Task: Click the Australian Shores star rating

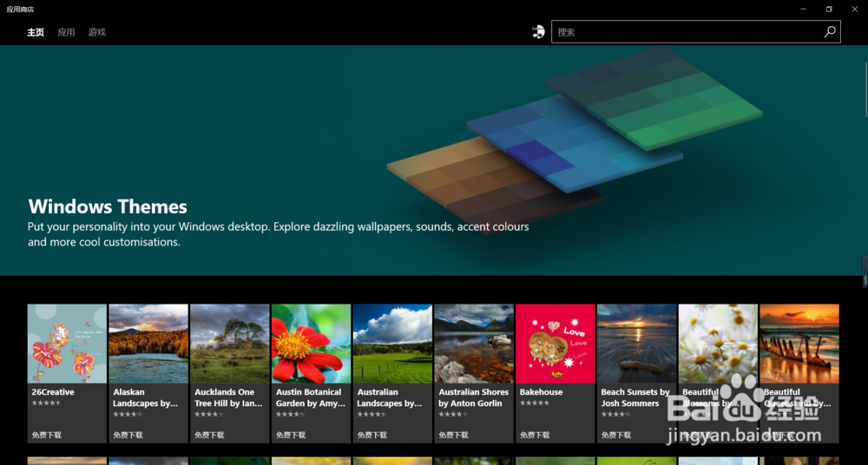Action: [453, 414]
